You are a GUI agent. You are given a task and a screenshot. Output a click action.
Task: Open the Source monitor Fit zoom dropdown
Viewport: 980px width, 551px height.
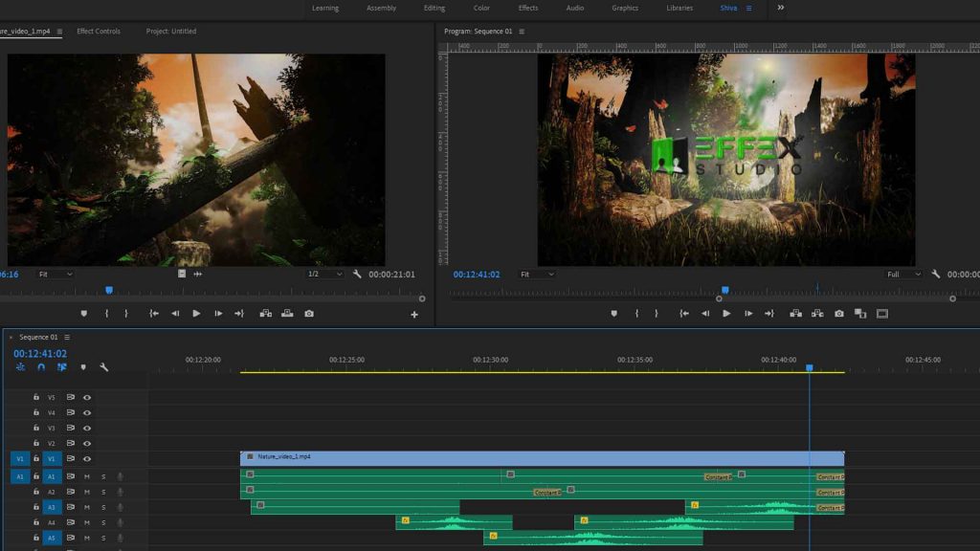[x=56, y=275]
